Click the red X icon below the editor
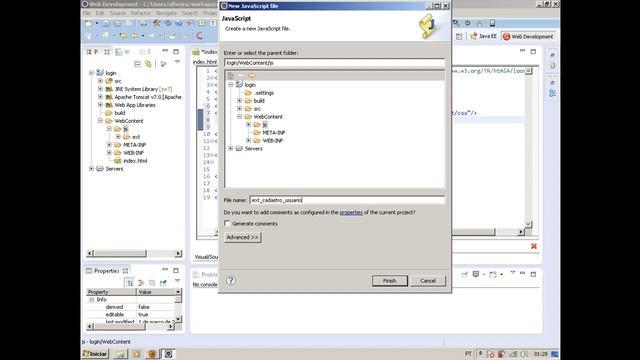Viewport: 640px width, 360px height. point(534,246)
